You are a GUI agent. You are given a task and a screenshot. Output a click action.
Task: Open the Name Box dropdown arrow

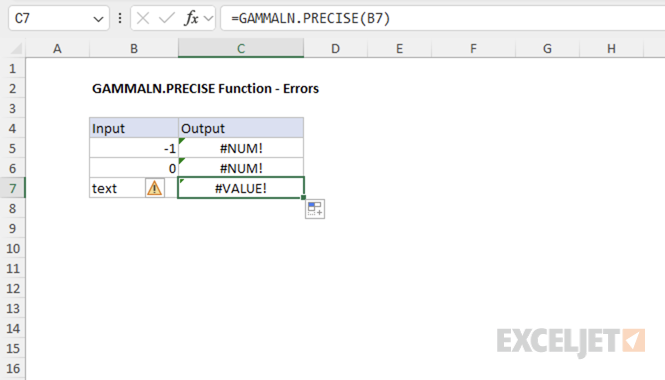point(98,19)
